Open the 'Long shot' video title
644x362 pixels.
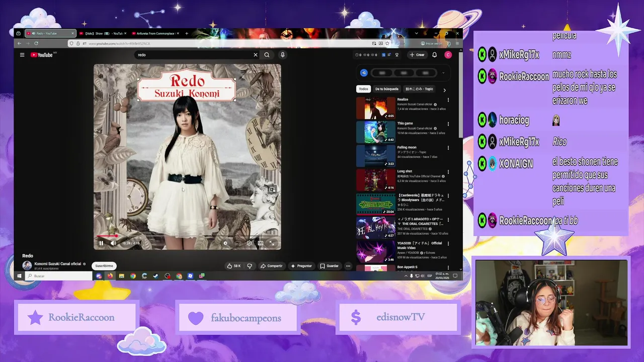coord(405,171)
